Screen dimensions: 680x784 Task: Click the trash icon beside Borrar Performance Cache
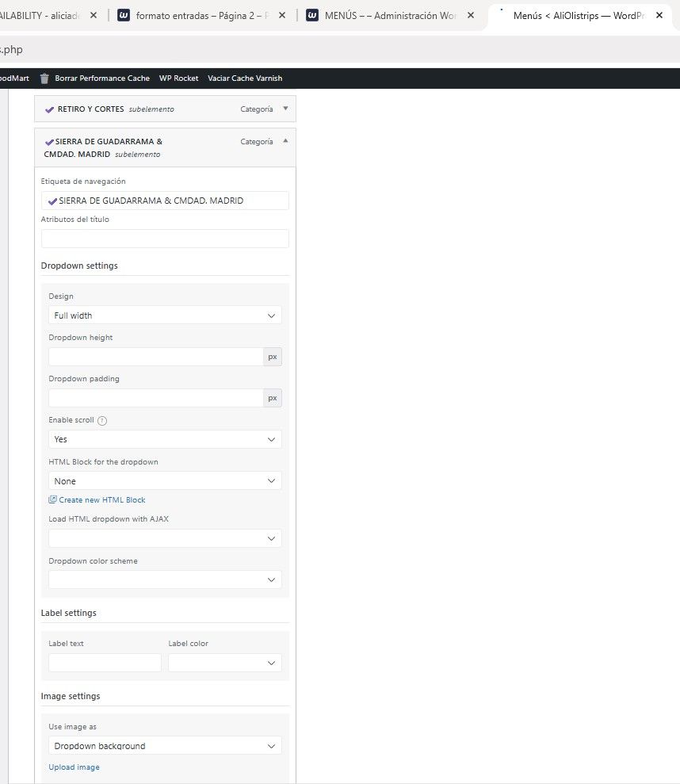click(44, 78)
